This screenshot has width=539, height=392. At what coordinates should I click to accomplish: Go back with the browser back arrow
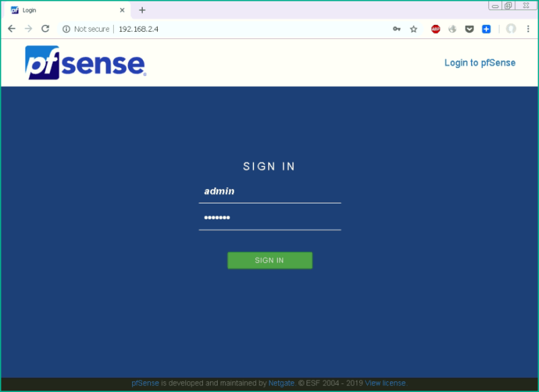[x=11, y=29]
